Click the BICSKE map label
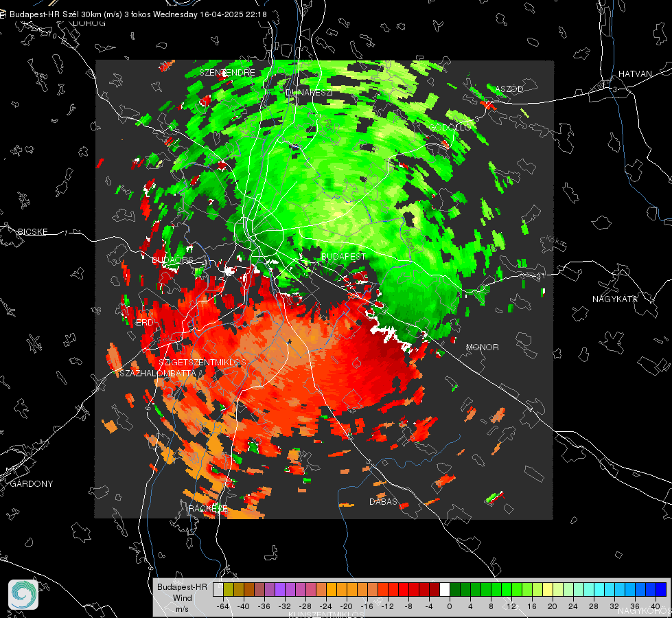This screenshot has height=618, width=672. pos(33,232)
